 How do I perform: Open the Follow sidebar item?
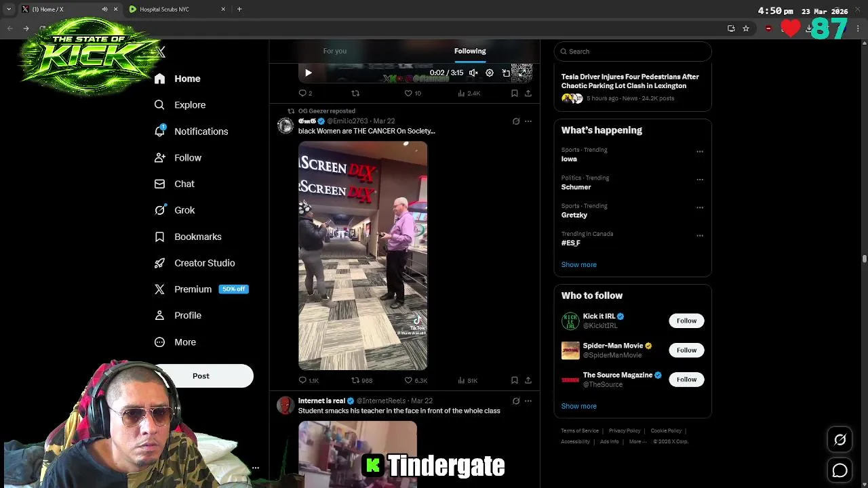tap(178, 158)
